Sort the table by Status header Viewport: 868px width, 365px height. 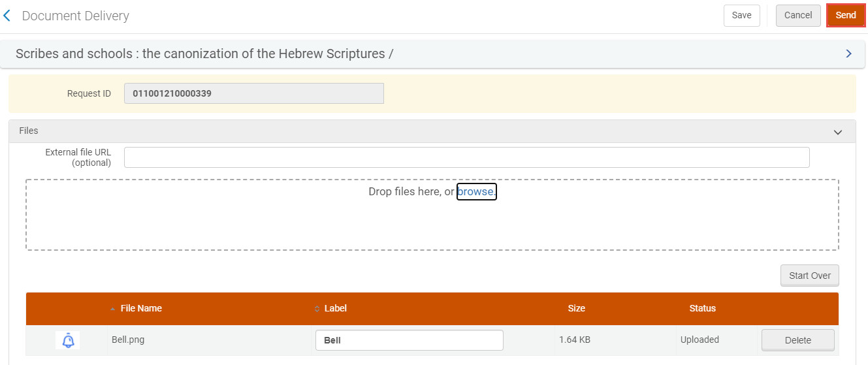coord(702,308)
